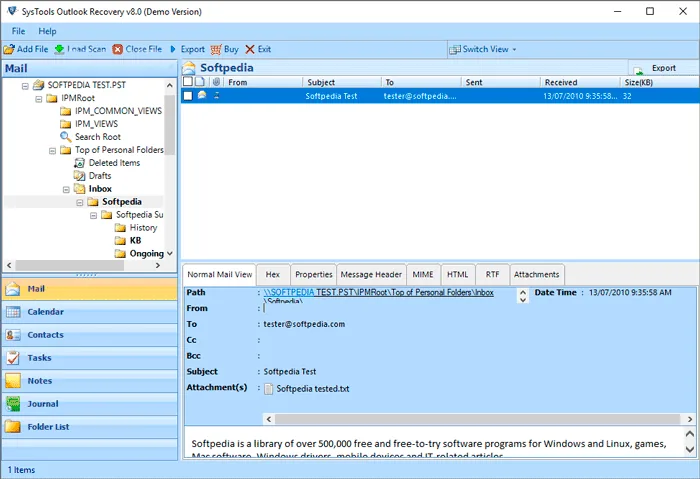
Task: Collapse the SOFTPEDIA TEST.PST tree node
Action: pos(25,86)
